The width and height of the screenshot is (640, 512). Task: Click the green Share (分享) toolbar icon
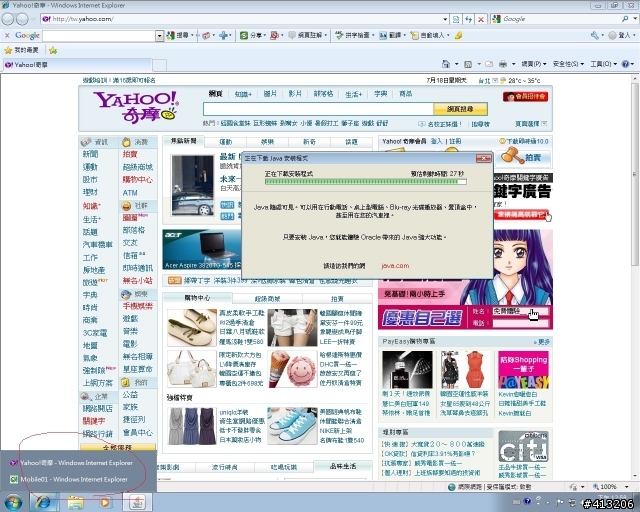click(244, 36)
